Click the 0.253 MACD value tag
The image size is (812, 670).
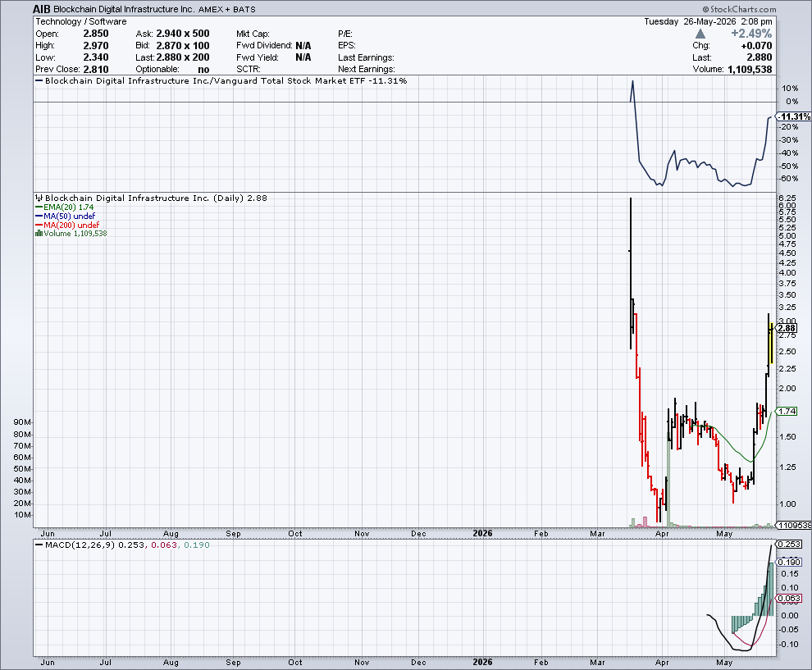click(x=789, y=545)
